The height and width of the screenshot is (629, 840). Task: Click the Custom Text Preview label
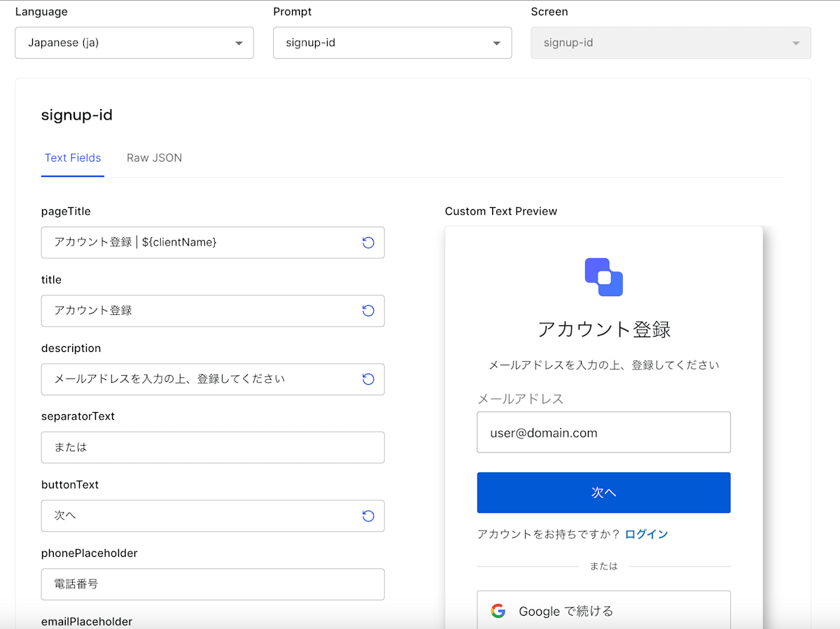[x=501, y=211]
